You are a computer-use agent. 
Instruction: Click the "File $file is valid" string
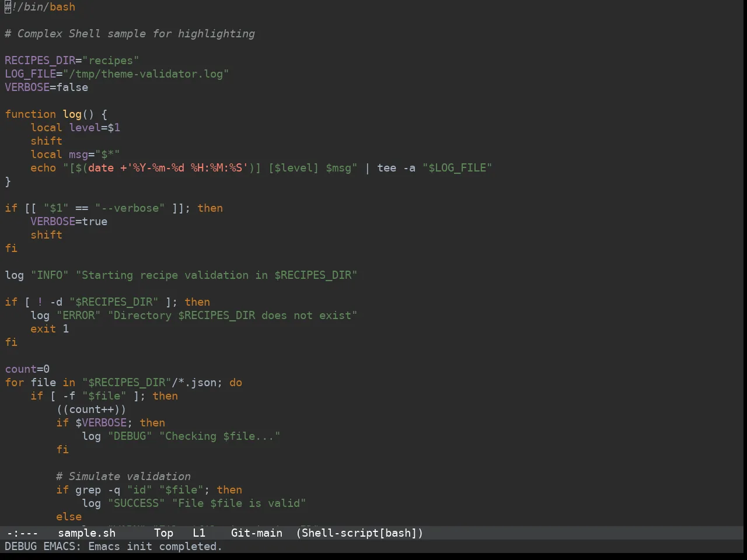(x=239, y=503)
